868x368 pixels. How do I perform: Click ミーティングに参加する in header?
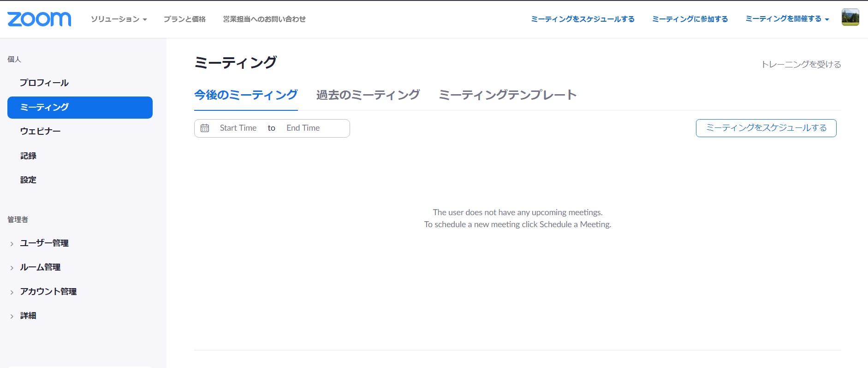click(690, 19)
